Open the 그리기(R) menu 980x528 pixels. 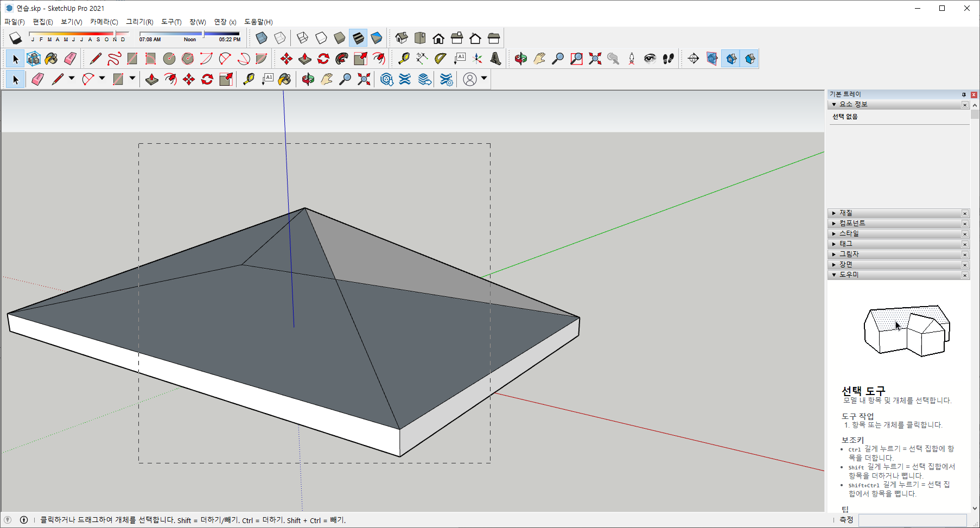140,22
